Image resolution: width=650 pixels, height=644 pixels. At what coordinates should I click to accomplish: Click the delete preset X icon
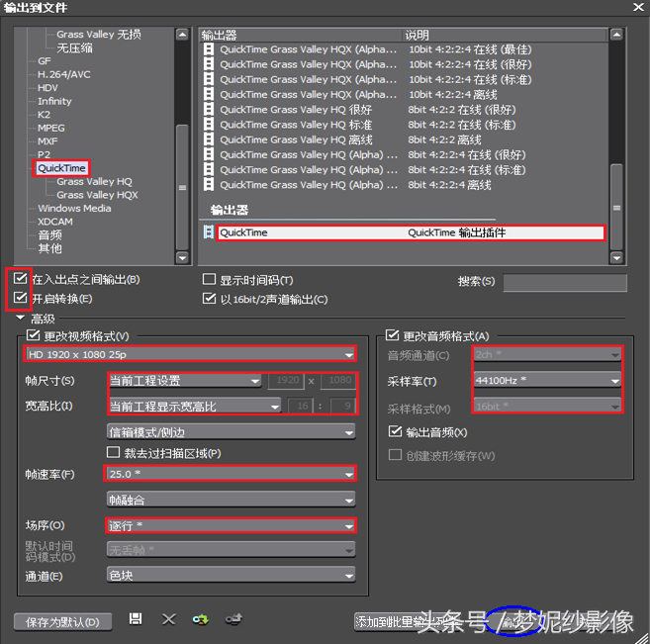(x=168, y=618)
